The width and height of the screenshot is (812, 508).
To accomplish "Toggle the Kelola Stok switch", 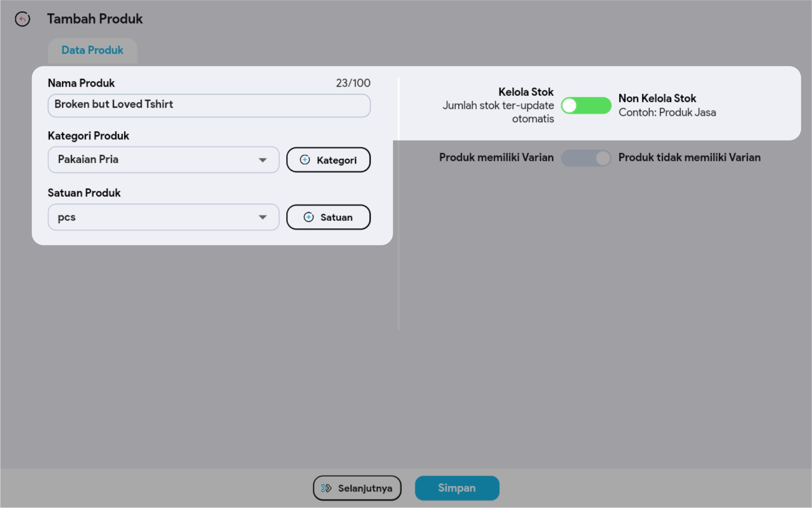I will (586, 106).
